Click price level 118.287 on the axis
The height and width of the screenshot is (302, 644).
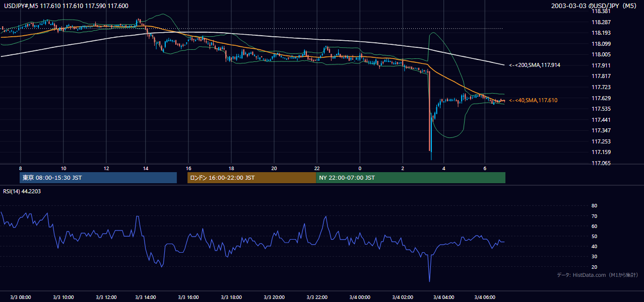tap(601, 22)
